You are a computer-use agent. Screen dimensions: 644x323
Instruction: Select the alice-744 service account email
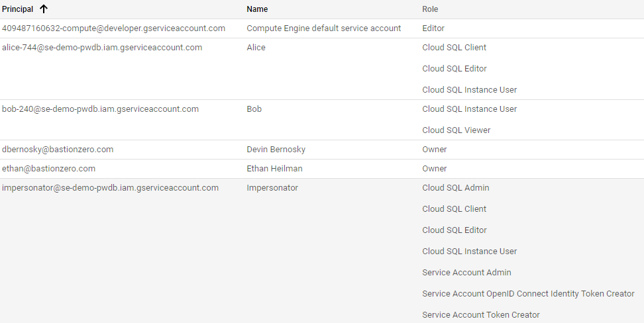102,48
